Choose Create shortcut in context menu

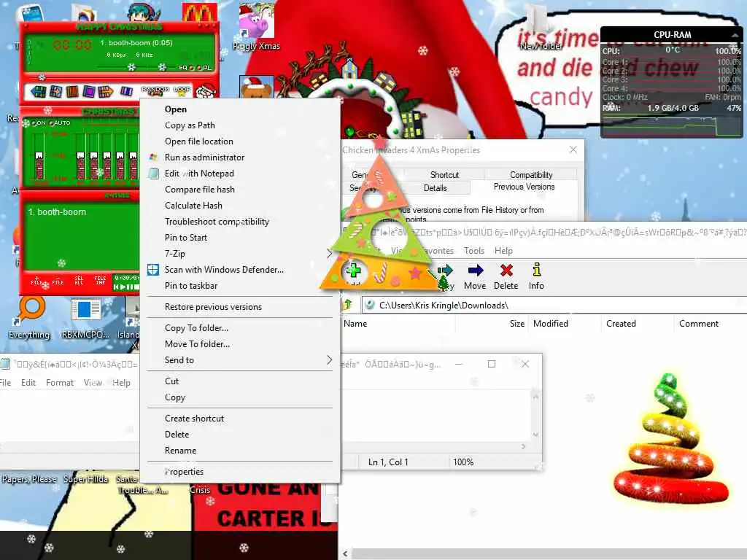coord(239,418)
